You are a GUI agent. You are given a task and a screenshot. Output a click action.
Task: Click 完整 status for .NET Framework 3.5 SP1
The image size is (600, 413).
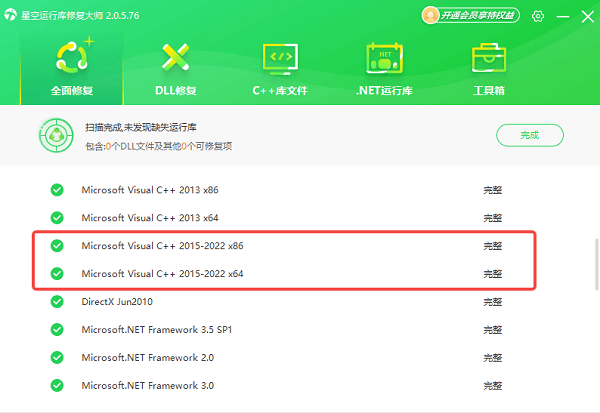[492, 330]
